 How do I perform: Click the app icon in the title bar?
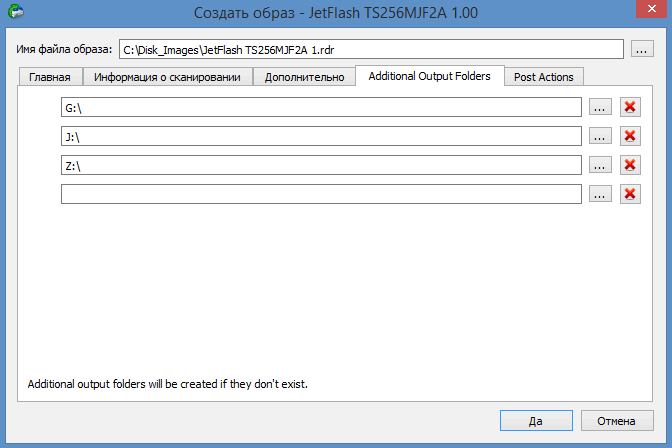(x=16, y=11)
